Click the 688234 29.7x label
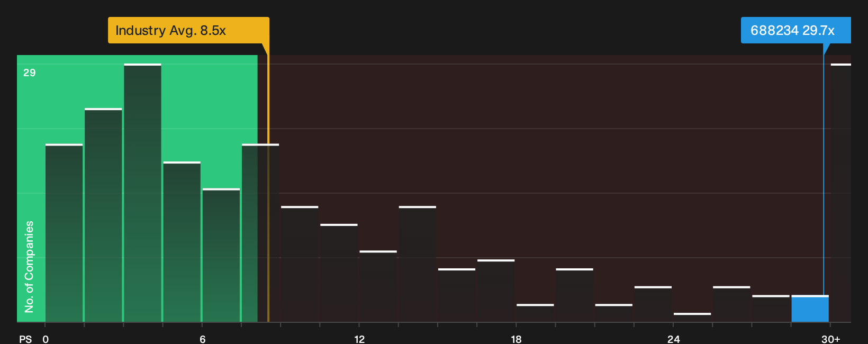Image resolution: width=868 pixels, height=344 pixels. [x=795, y=30]
